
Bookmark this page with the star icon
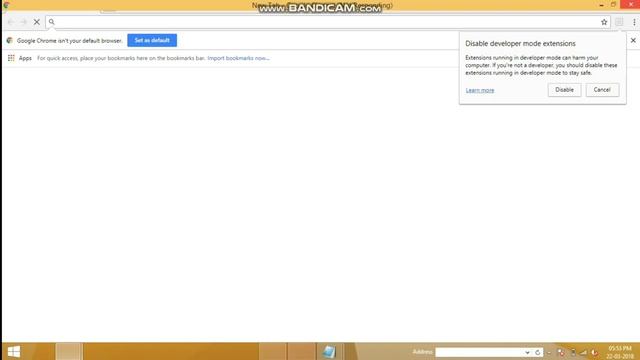point(604,22)
